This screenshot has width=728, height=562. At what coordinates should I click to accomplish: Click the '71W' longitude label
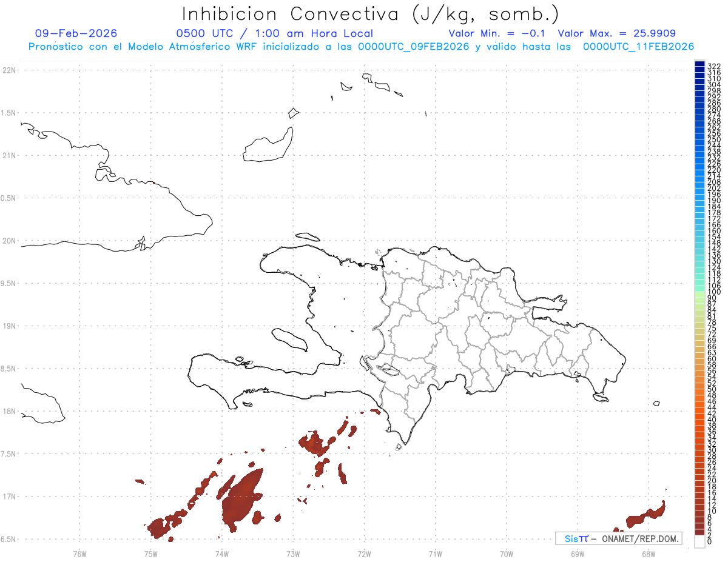435,553
